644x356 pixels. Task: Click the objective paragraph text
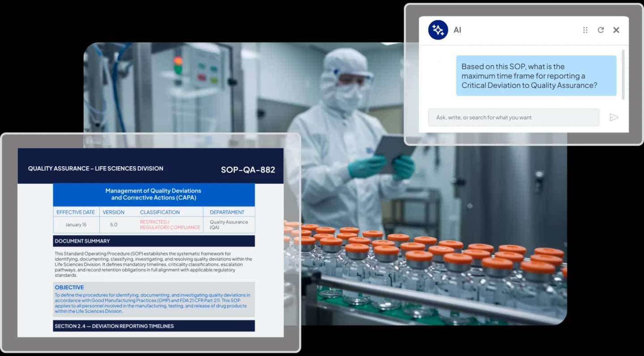click(153, 303)
